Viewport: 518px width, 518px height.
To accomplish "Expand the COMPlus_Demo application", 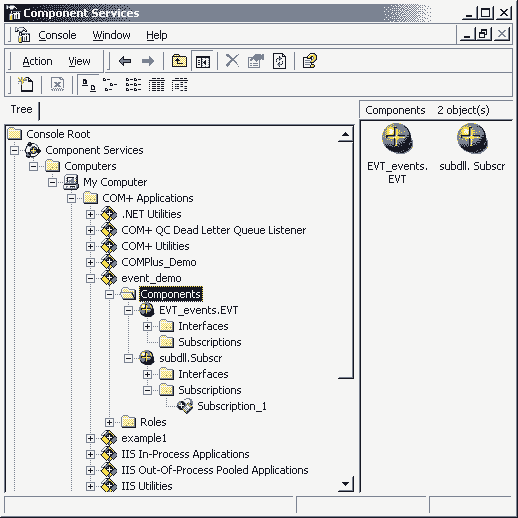I will point(90,262).
